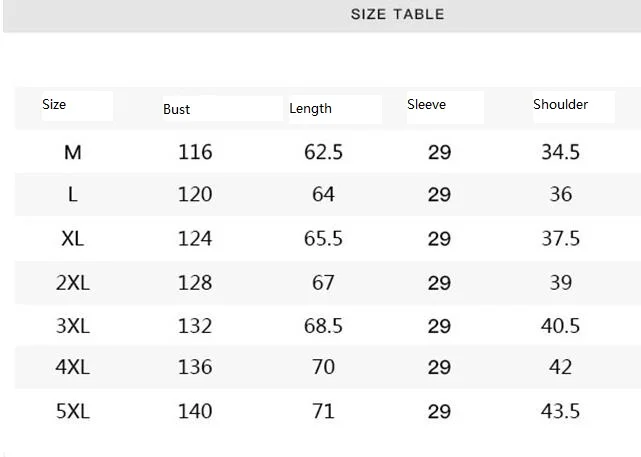Click bust value 140
This screenshot has height=457, width=641.
pyautogui.click(x=195, y=411)
